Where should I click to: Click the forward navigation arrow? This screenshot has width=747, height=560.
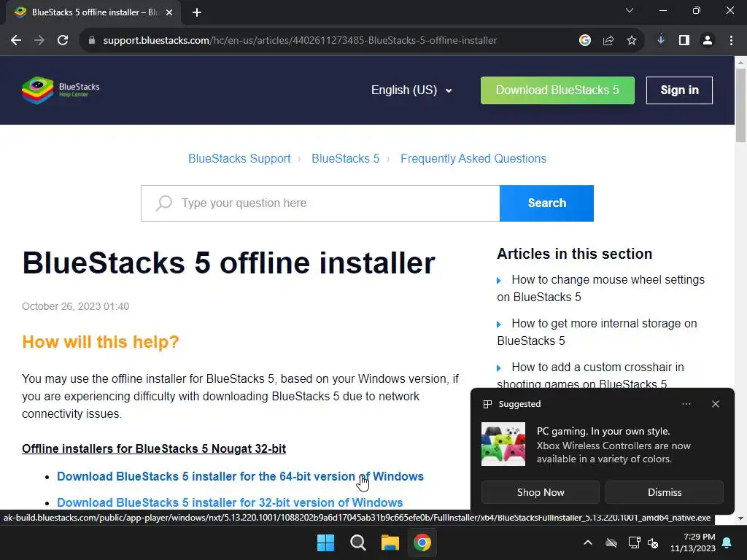(x=39, y=41)
